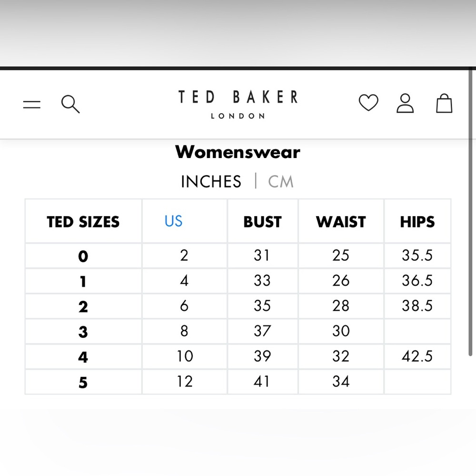Select US size 8 cell
Screen dimensions: 476x476
click(184, 331)
